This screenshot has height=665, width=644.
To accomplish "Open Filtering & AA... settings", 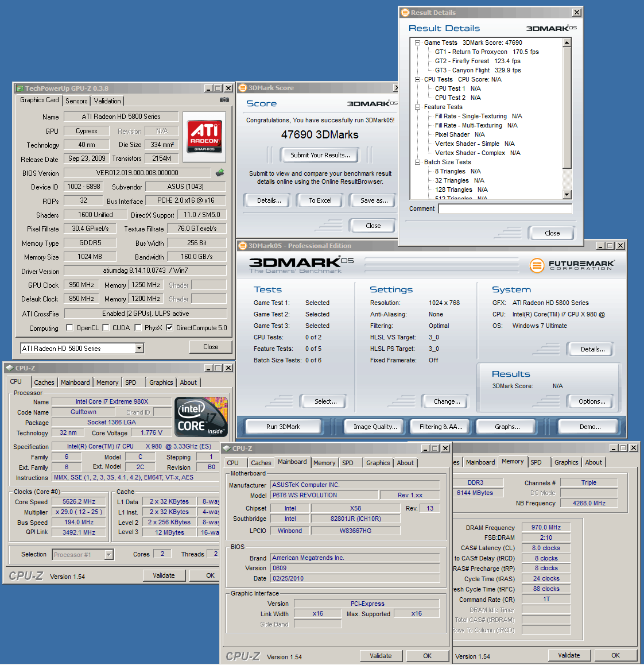I will pyautogui.click(x=441, y=427).
